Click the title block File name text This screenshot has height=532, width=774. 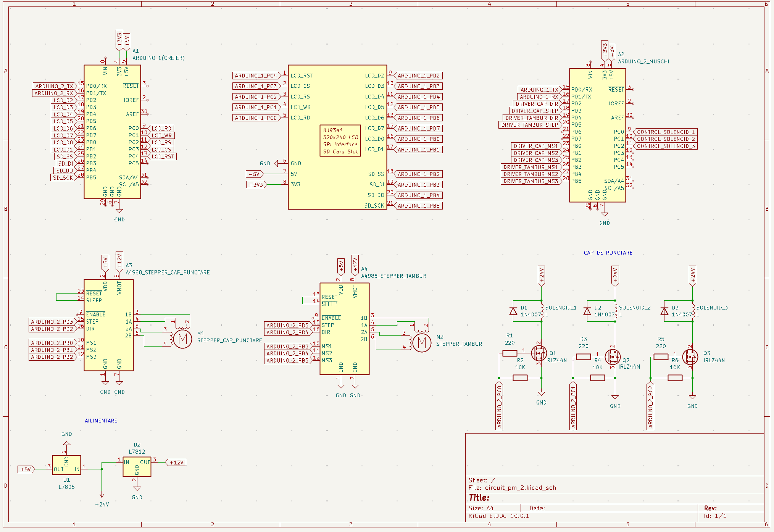[512, 488]
